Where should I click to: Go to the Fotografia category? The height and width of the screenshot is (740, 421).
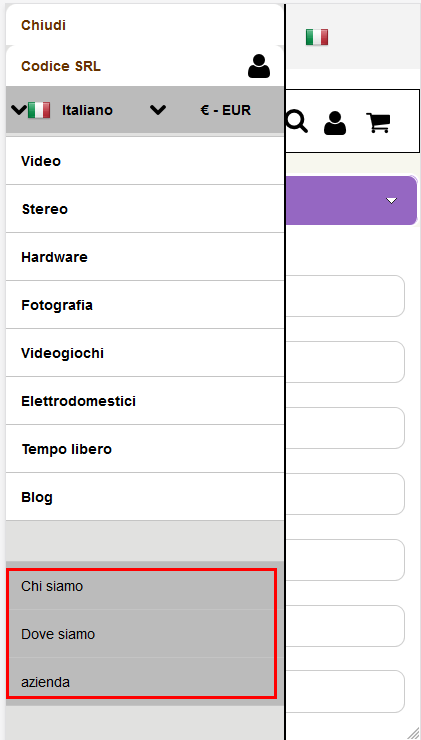145,305
